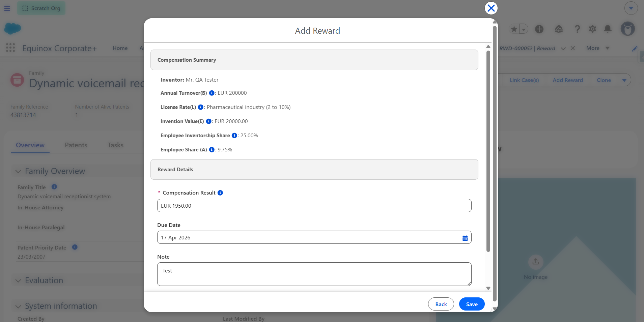Click the Patent Priority Date value 23/03/2007

point(31,257)
